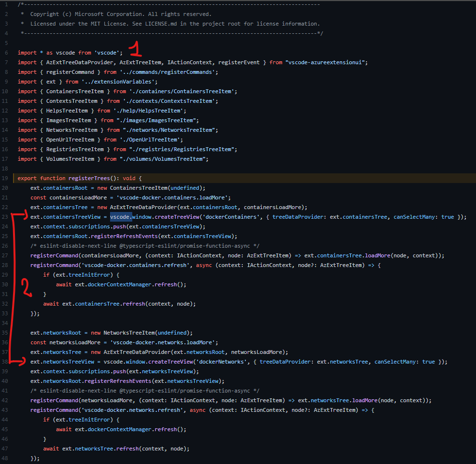Click the Copyright Microsoft Corporation comment
Screen dimensions: 476x464
121,14
